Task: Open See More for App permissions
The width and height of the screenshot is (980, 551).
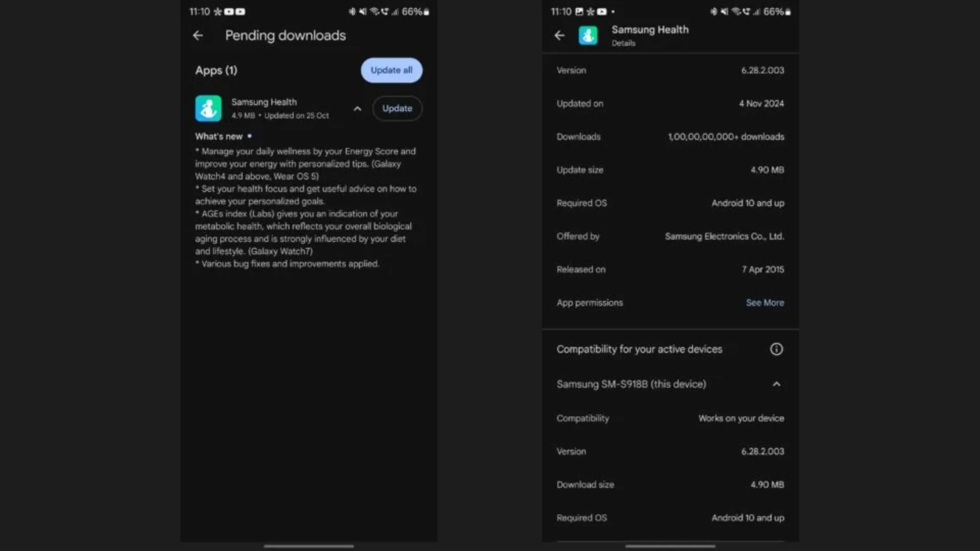Action: click(764, 303)
